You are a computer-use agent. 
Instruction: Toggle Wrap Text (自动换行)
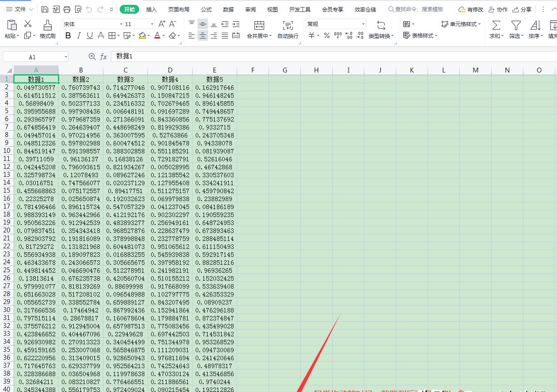pyautogui.click(x=288, y=29)
